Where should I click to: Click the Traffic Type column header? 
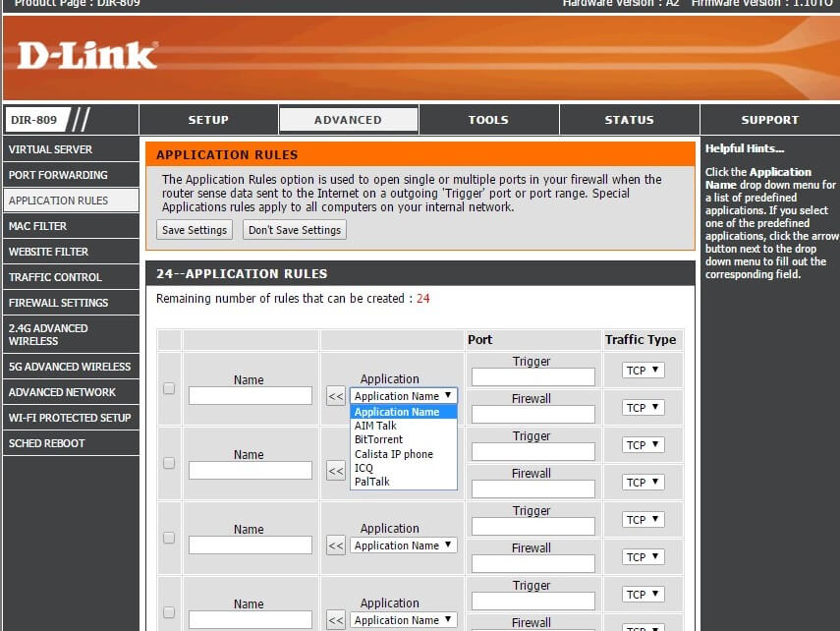(641, 340)
